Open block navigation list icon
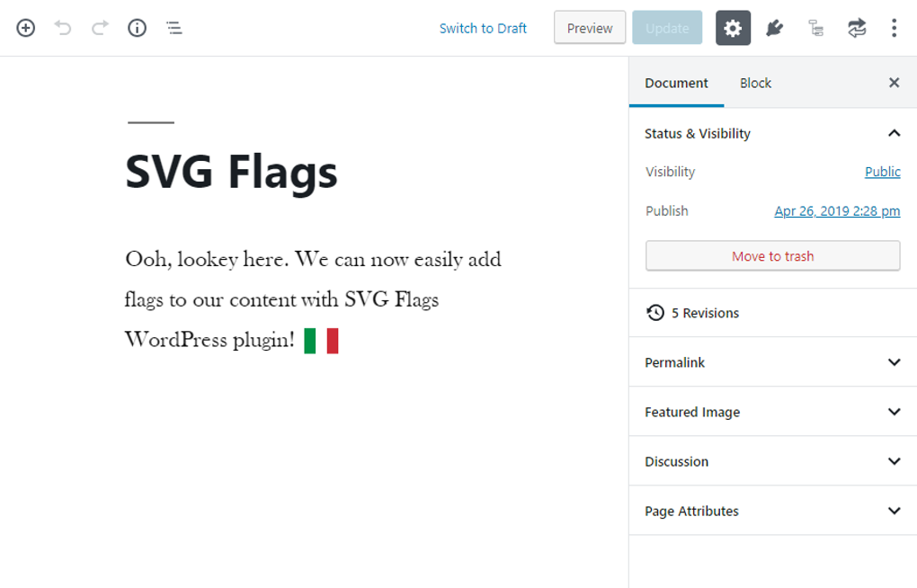The image size is (917, 588). click(x=174, y=28)
